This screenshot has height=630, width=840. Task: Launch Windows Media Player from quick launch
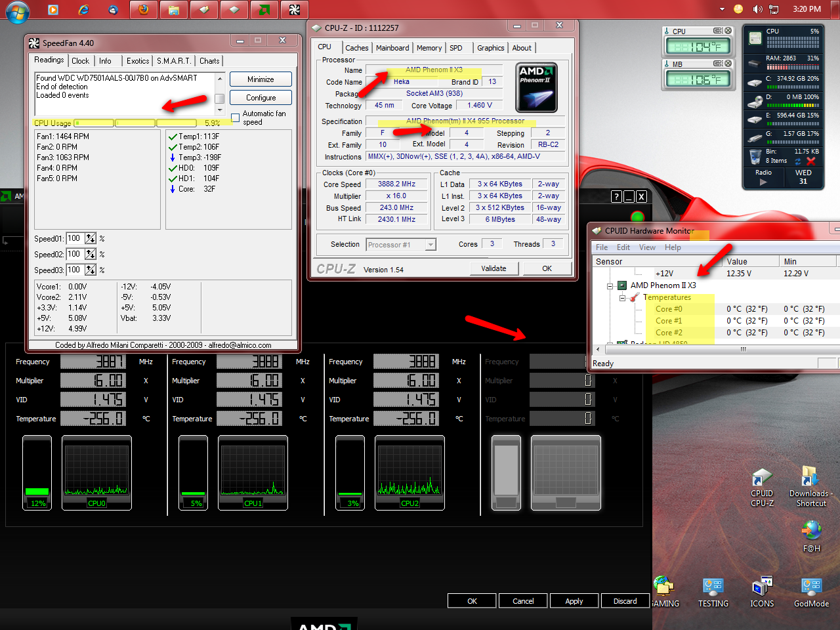click(53, 10)
